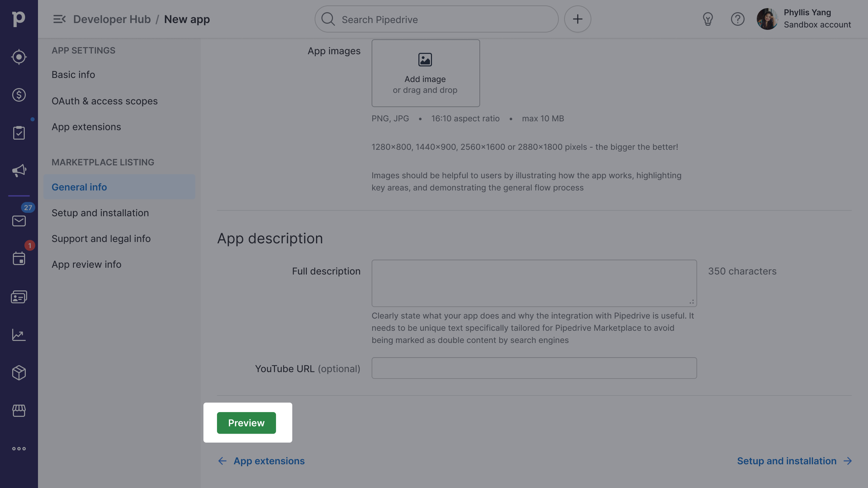
Task: Open Phyllis Yang account menu
Action: pos(804,19)
